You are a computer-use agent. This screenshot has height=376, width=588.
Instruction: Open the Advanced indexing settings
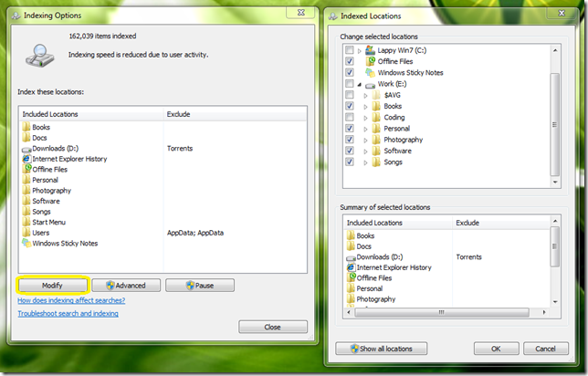126,286
